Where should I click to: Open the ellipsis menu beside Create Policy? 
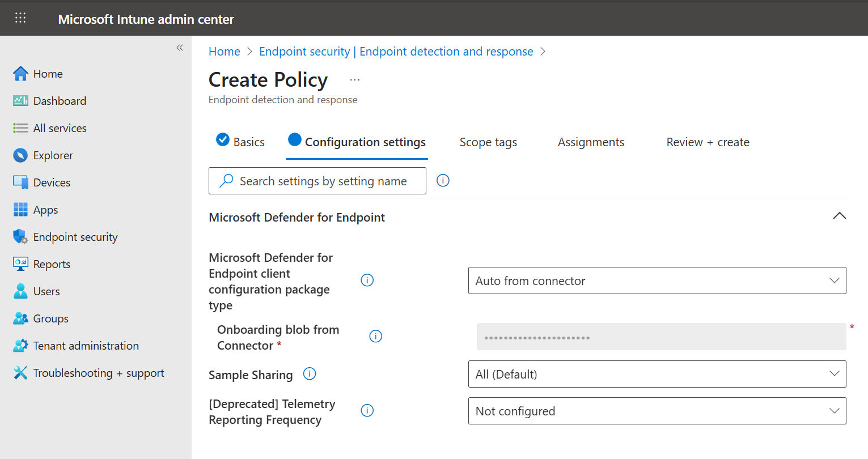pos(355,80)
